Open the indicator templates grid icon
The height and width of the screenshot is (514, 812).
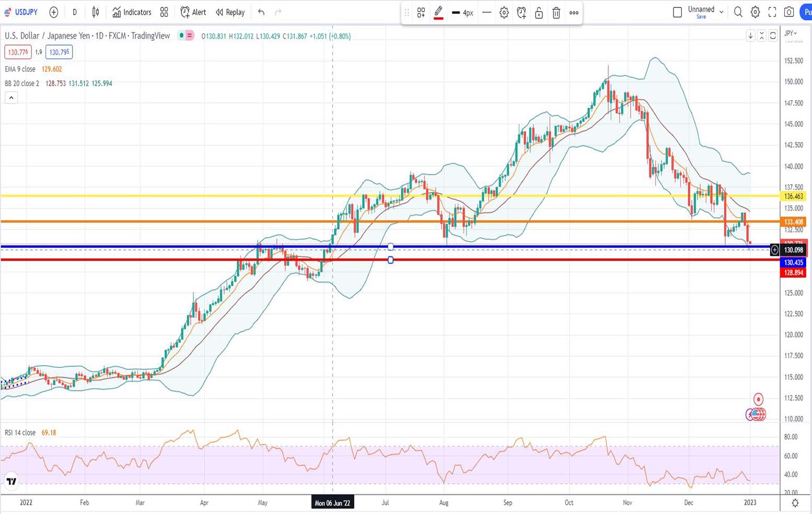click(x=164, y=12)
